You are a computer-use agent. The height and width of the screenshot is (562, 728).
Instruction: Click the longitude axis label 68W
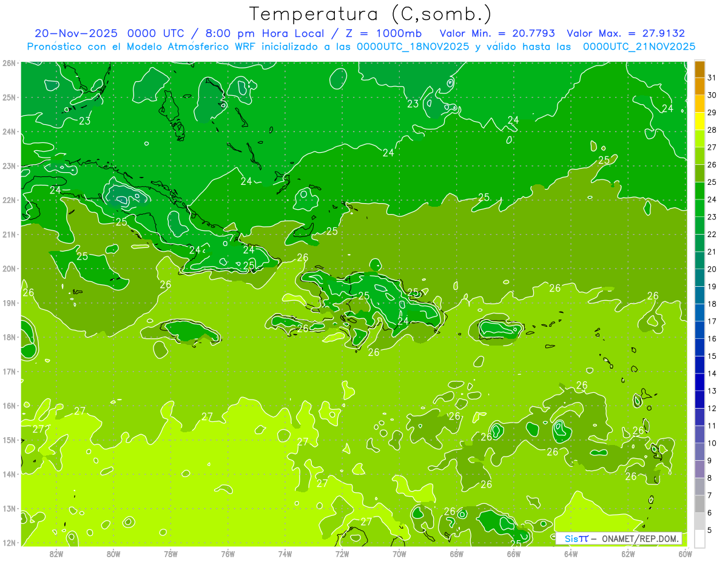pos(457,553)
